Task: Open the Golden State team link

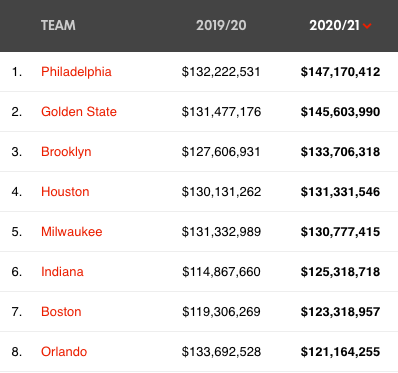Action: coord(79,112)
